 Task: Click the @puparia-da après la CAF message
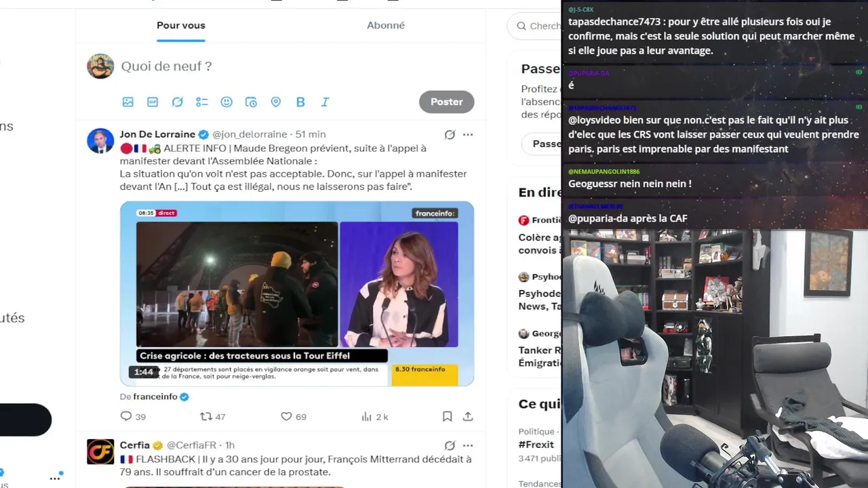click(628, 218)
